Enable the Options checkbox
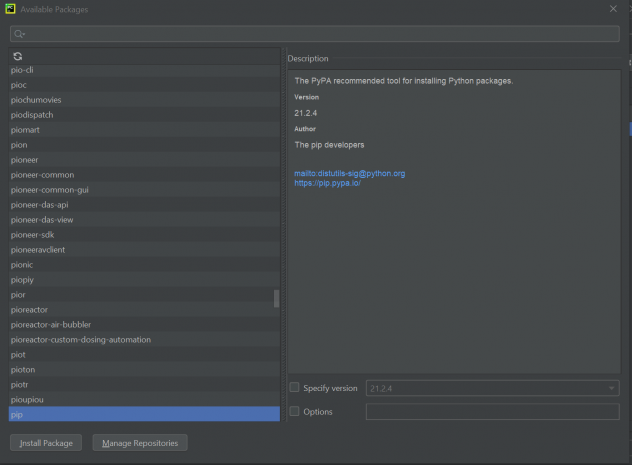The image size is (632, 465). [x=295, y=411]
